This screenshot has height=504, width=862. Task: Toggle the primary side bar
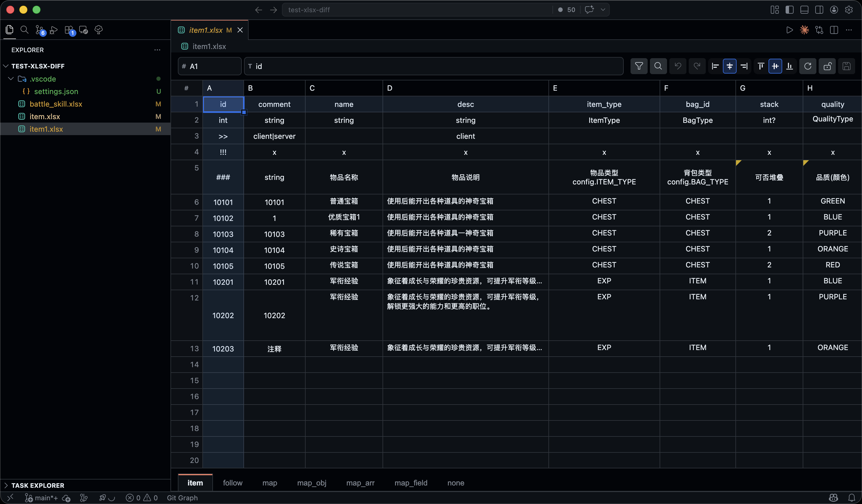point(790,10)
